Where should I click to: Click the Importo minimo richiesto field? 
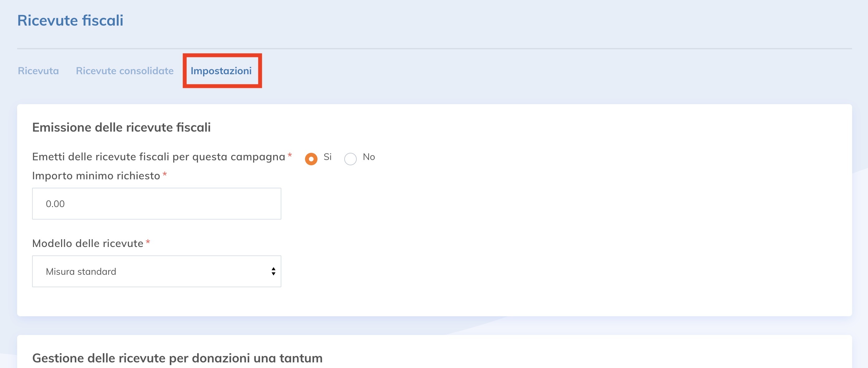coord(156,203)
